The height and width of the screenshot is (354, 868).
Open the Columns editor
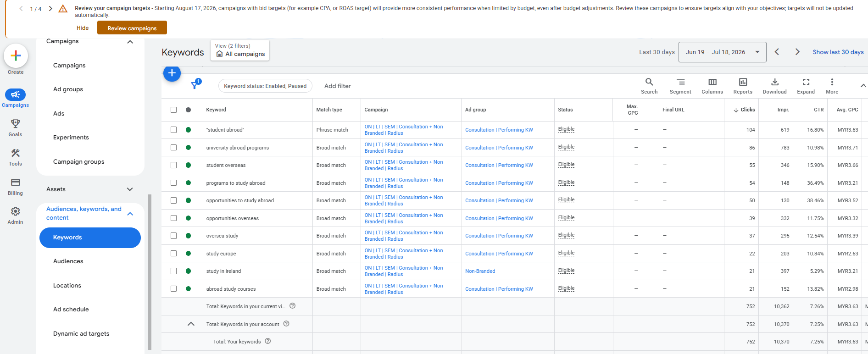[x=712, y=86]
